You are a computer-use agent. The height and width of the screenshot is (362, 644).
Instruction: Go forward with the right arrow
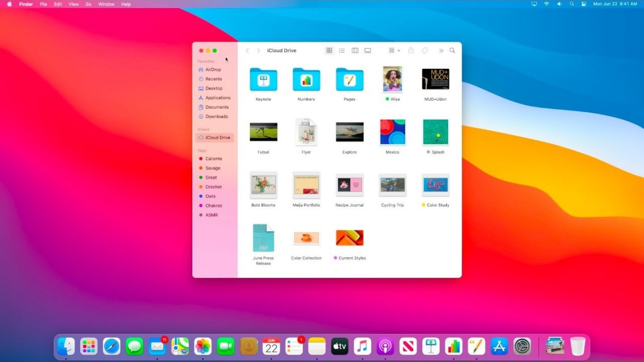pyautogui.click(x=259, y=51)
